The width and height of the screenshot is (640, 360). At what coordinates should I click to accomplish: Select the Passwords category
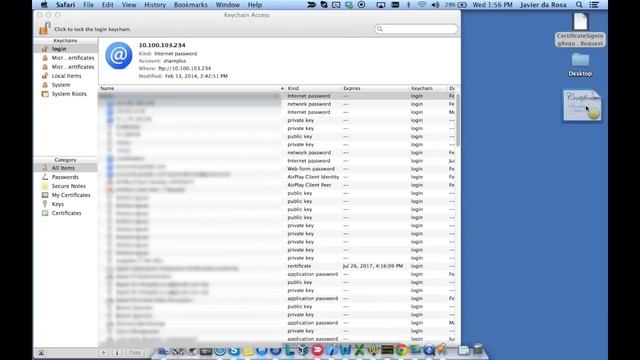click(65, 177)
